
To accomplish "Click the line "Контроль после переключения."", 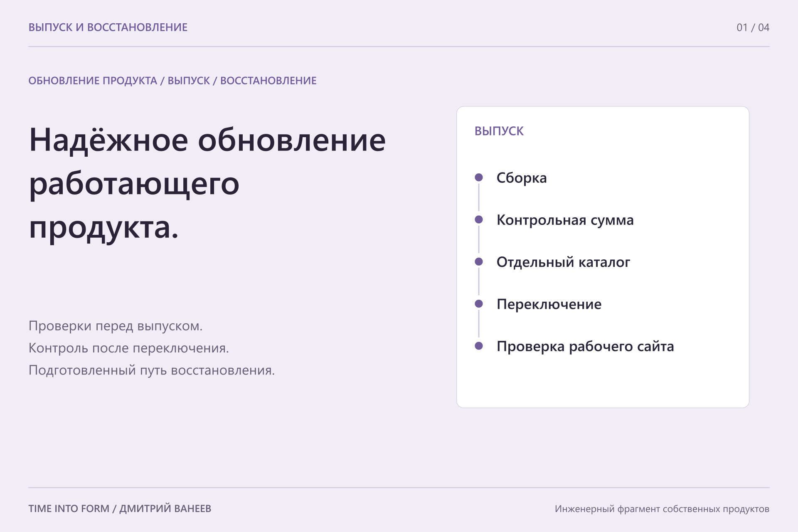I will pyautogui.click(x=129, y=348).
